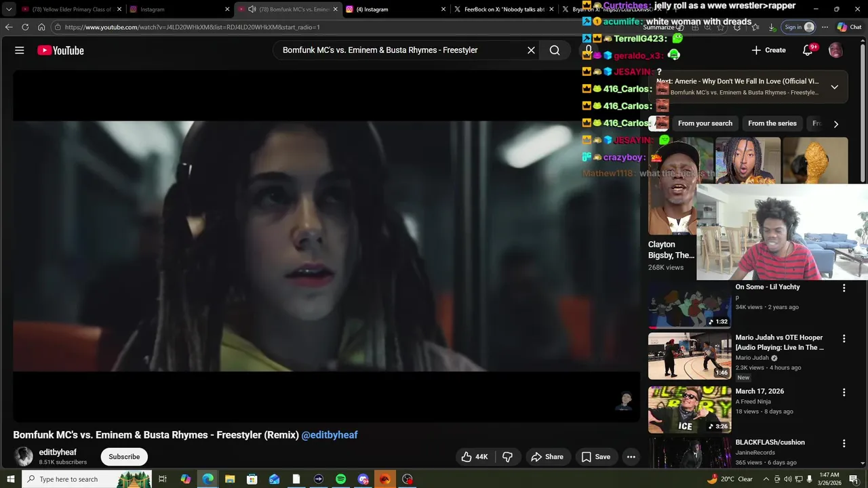Expand the playlist queue panel chevron

(x=834, y=87)
